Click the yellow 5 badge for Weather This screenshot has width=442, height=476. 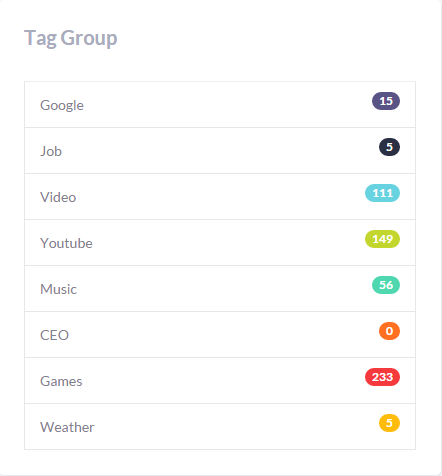point(389,423)
